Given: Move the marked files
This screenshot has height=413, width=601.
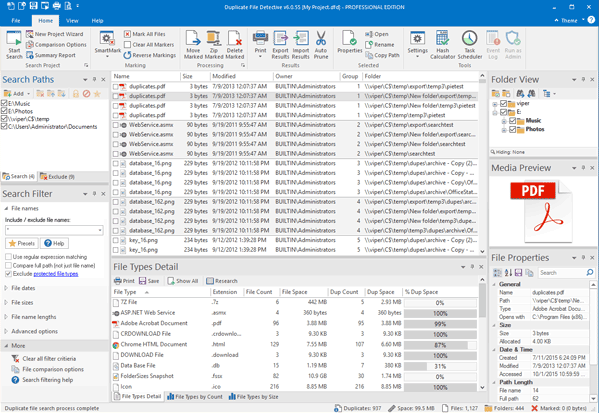Looking at the screenshot, I should click(193, 45).
